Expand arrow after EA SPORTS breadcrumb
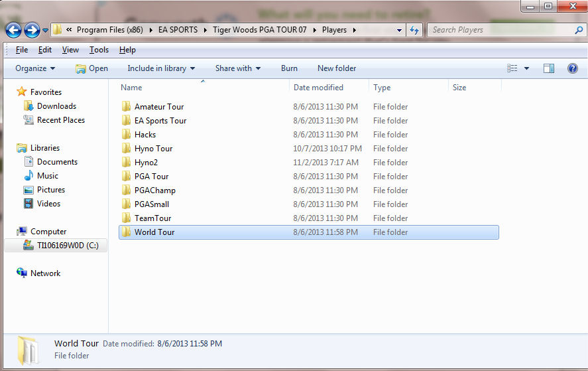The image size is (588, 371). pyautogui.click(x=205, y=30)
